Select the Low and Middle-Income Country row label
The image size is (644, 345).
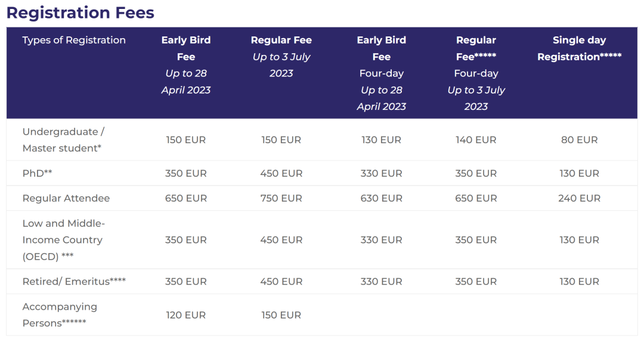pos(63,240)
